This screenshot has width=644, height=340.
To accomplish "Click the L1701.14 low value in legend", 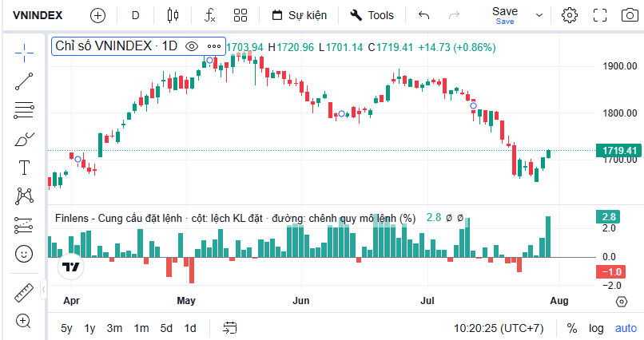I will pos(341,48).
